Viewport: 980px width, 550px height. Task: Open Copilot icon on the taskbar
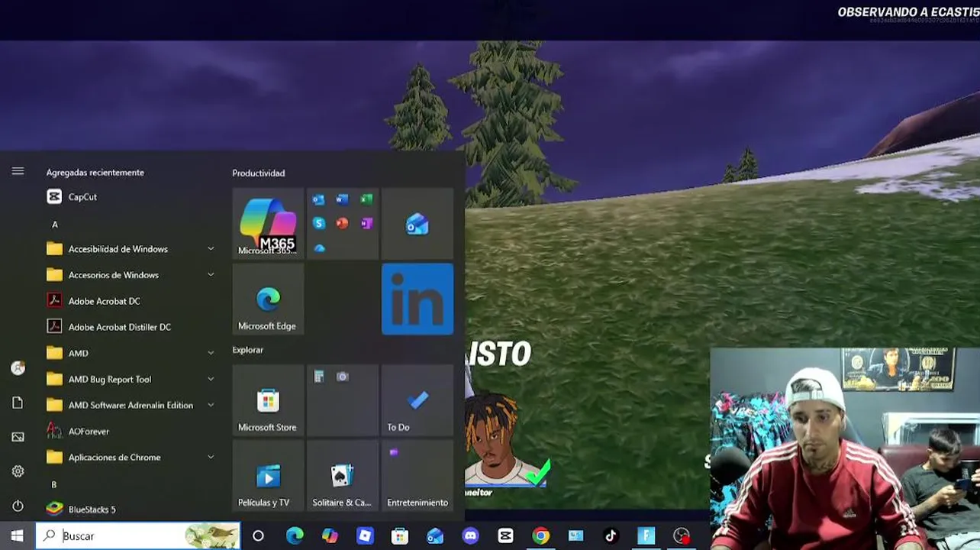pos(330,536)
